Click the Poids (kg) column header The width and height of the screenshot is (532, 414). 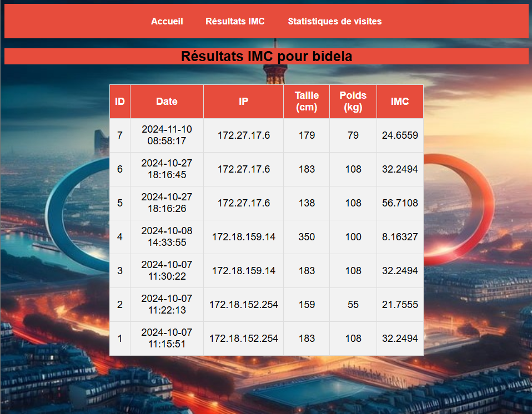[x=353, y=102]
